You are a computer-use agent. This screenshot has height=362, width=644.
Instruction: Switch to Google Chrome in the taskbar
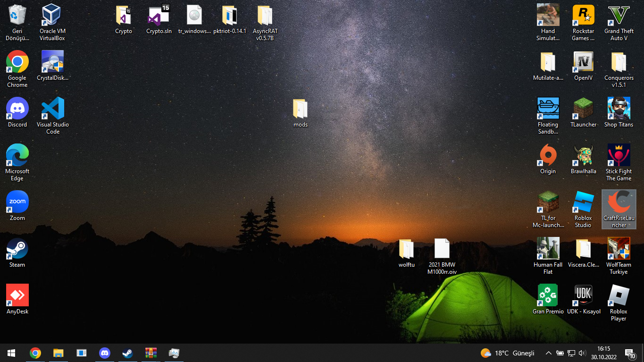(x=35, y=353)
